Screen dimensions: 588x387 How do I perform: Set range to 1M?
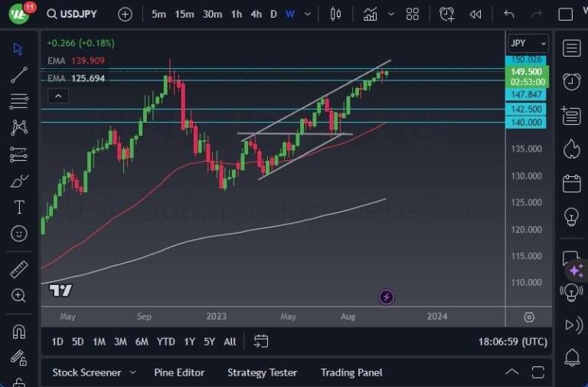99,342
